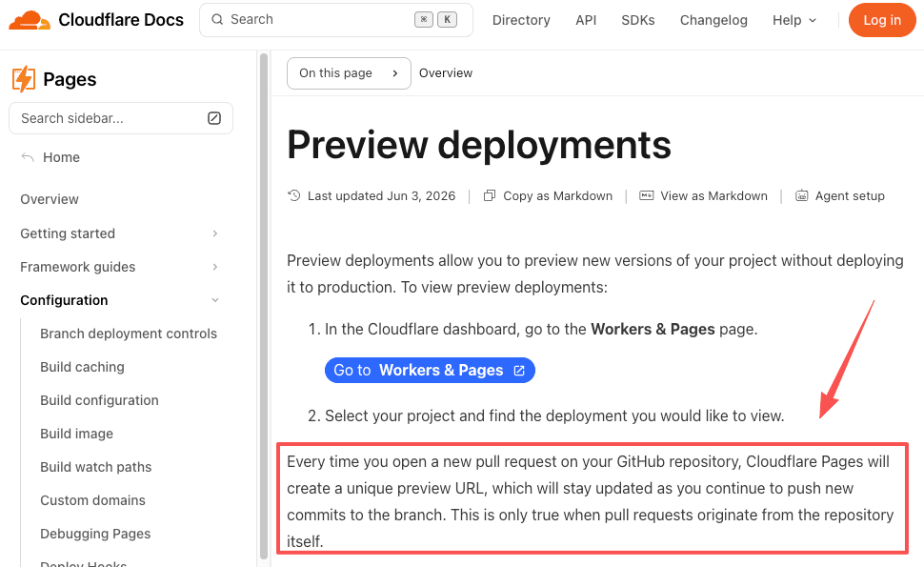
Task: Open Build watch paths page
Action: [95, 467]
